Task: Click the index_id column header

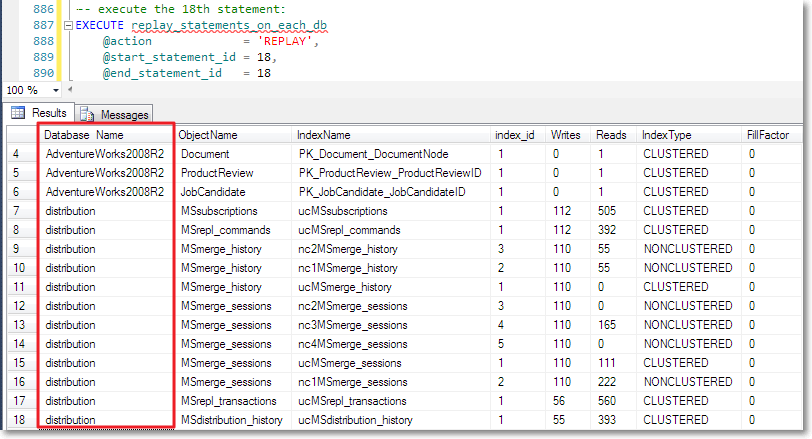Action: 515,135
